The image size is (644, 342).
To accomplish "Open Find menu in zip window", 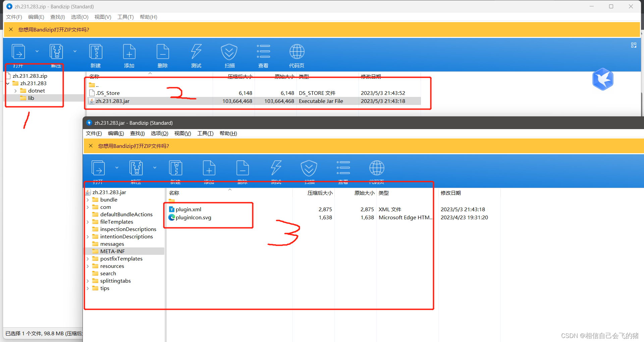I will pyautogui.click(x=58, y=17).
